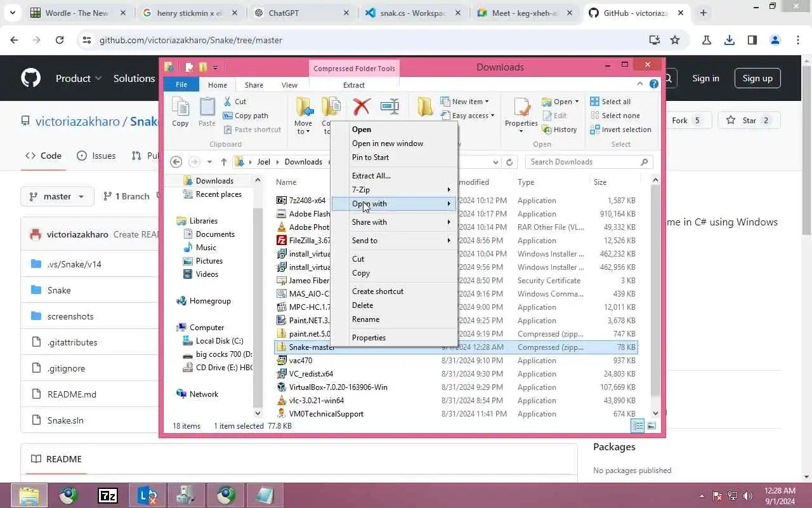Select Open in new window
Image resolution: width=812 pixels, height=508 pixels.
(394, 144)
